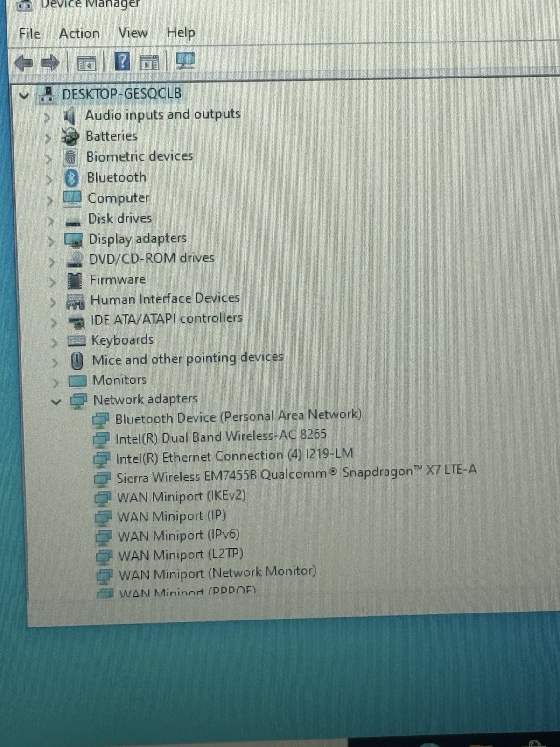The width and height of the screenshot is (560, 747).
Task: Click the Keyboards category icon
Action: [x=77, y=341]
